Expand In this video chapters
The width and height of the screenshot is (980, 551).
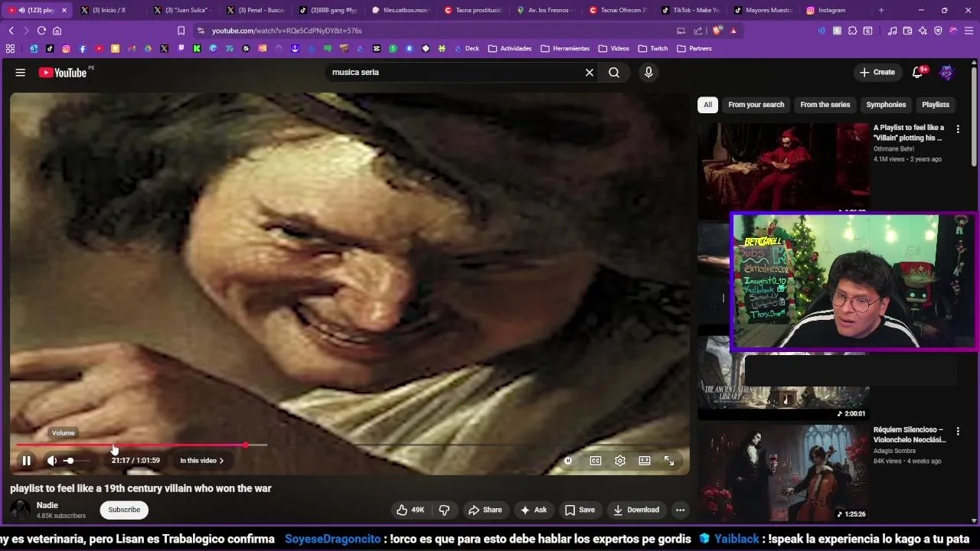click(x=202, y=461)
